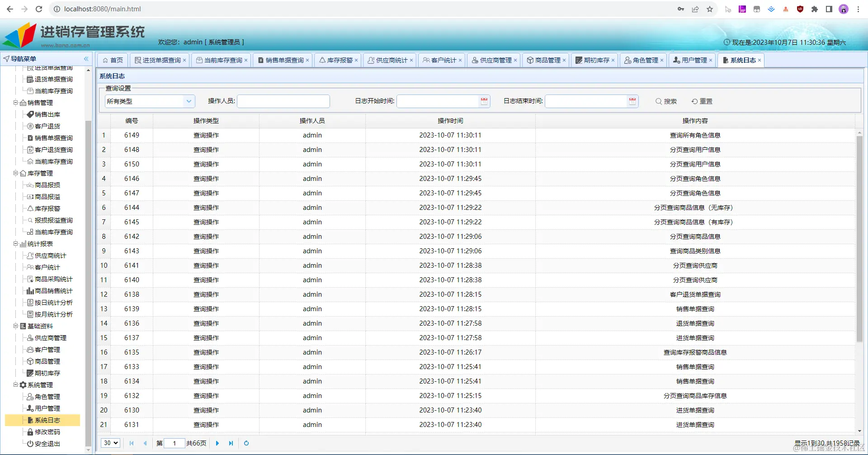
Task: Collapse the navigation menu panel
Action: click(x=86, y=59)
